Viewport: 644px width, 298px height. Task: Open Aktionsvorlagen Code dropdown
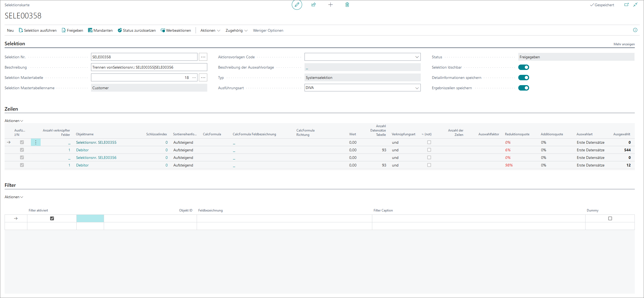coord(417,57)
